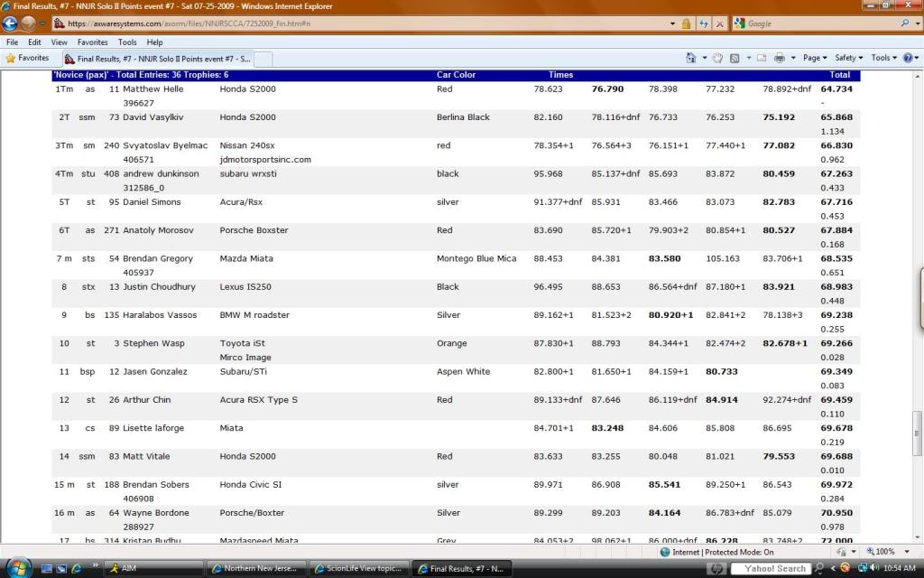Open the View menu
The image size is (924, 578).
point(59,42)
